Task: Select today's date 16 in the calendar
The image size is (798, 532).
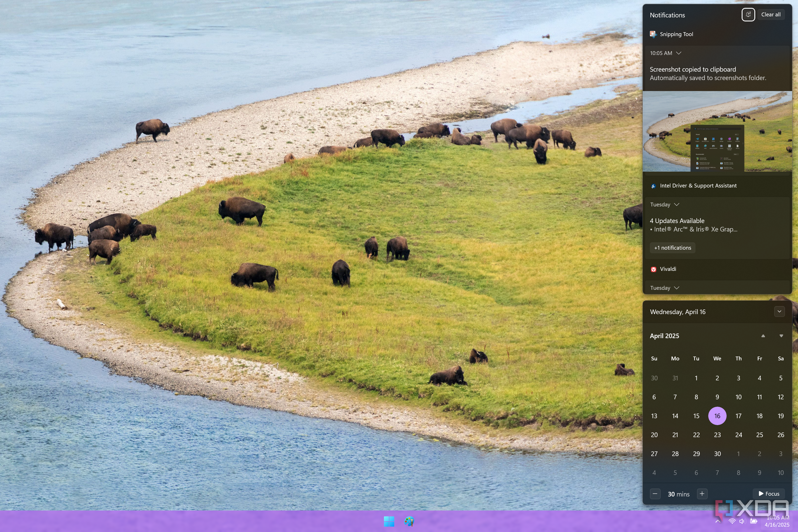Action: [717, 416]
